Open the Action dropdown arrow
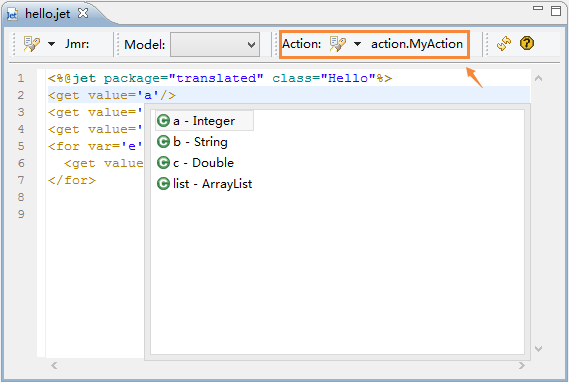The width and height of the screenshot is (569, 382). pos(357,44)
